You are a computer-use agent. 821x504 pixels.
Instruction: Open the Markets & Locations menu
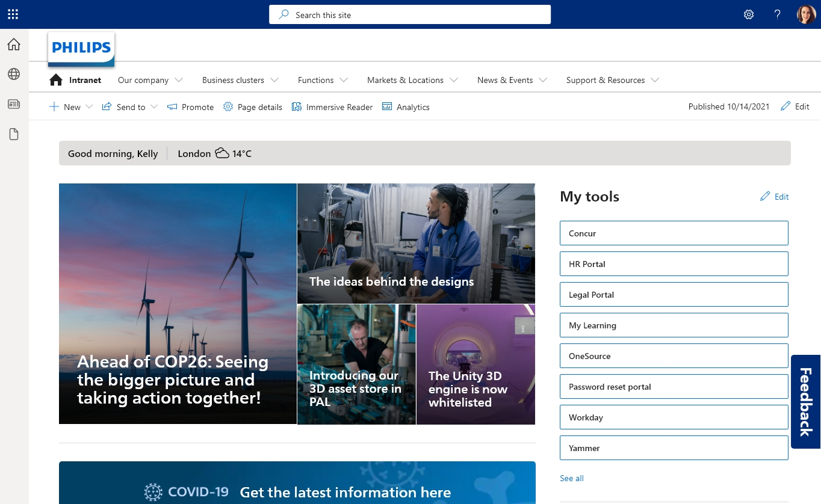405,80
